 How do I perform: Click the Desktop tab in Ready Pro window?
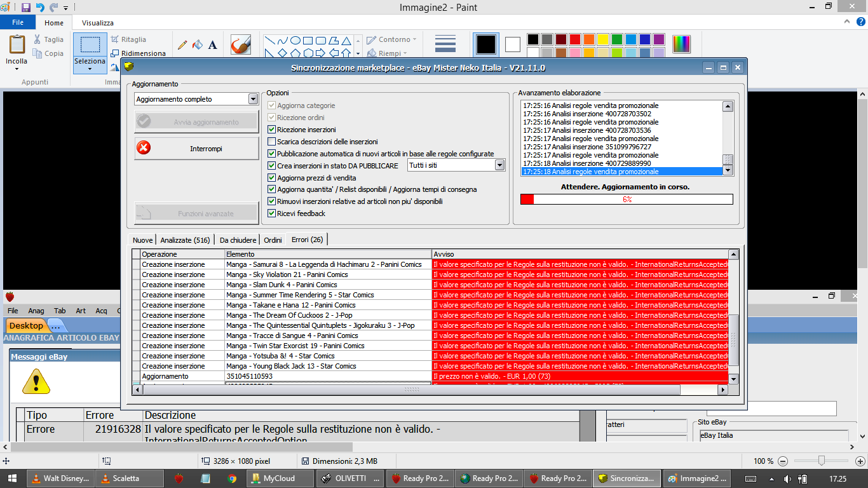click(x=26, y=326)
